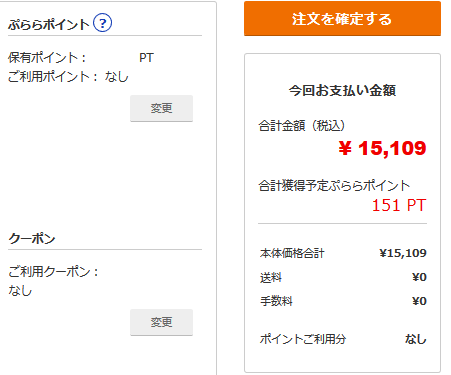Click the 手数料 row label
Image resolution: width=451 pixels, height=375 pixels.
coord(276,301)
